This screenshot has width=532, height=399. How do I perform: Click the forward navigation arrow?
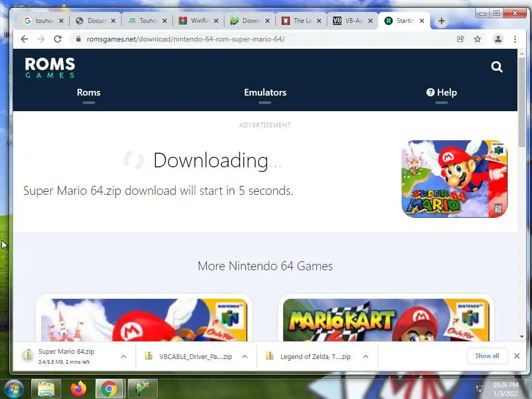41,39
